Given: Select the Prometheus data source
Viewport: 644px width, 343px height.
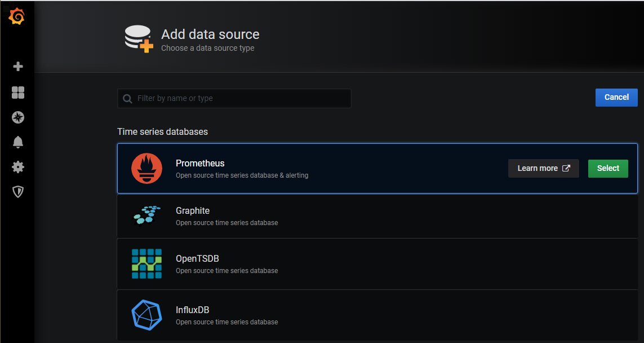Looking at the screenshot, I should [x=608, y=169].
